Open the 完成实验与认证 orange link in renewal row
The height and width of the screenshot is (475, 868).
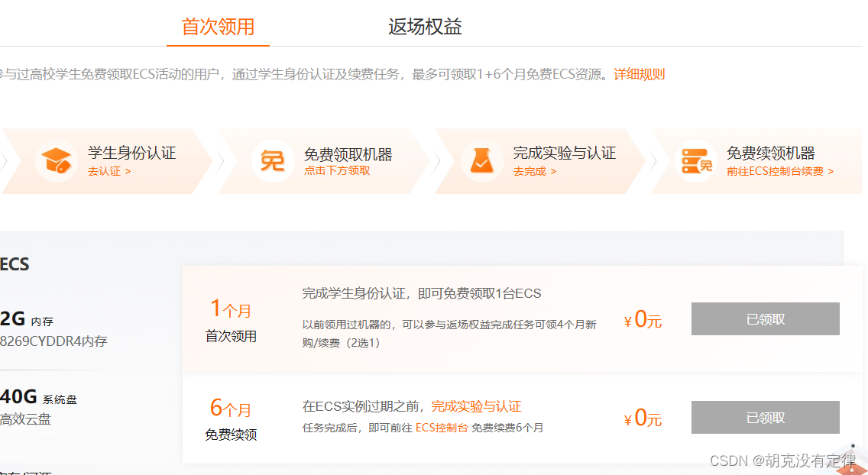point(476,406)
